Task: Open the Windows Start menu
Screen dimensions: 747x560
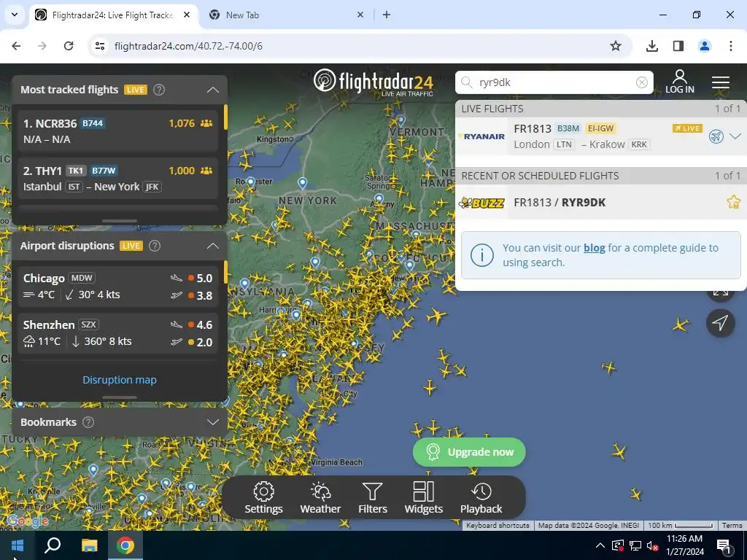Action: click(x=18, y=545)
